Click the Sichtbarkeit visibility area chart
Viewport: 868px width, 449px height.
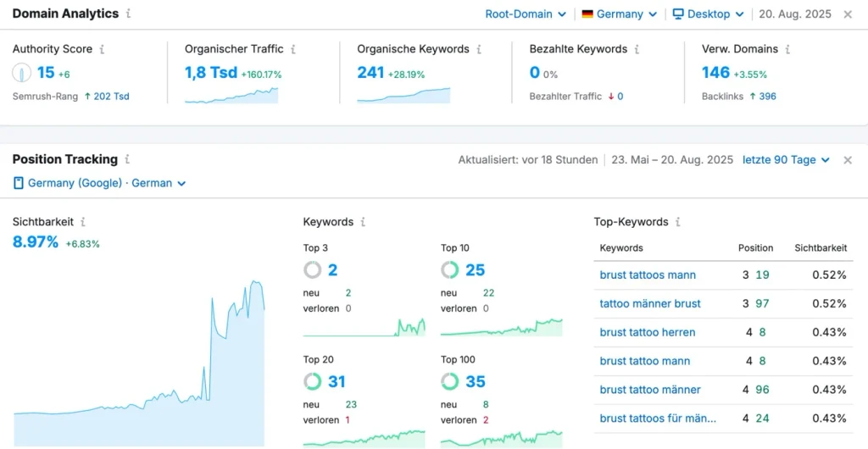coord(139,363)
